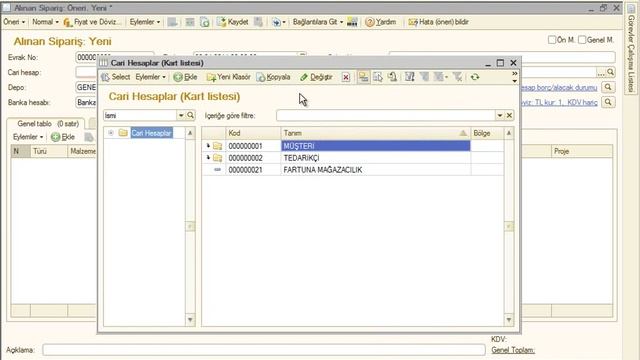Maximize the Cari Hesaplar window
Image resolution: width=640 pixels, height=360 pixels.
[500, 63]
